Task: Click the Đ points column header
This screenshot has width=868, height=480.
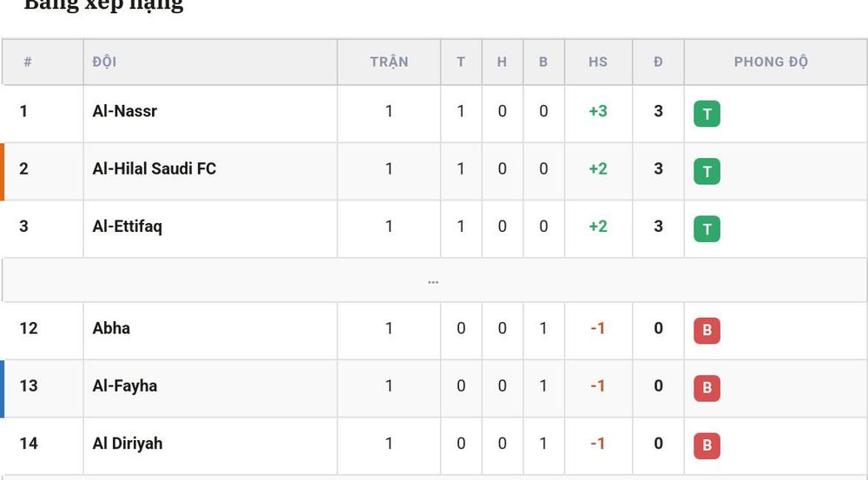Action: (x=658, y=62)
